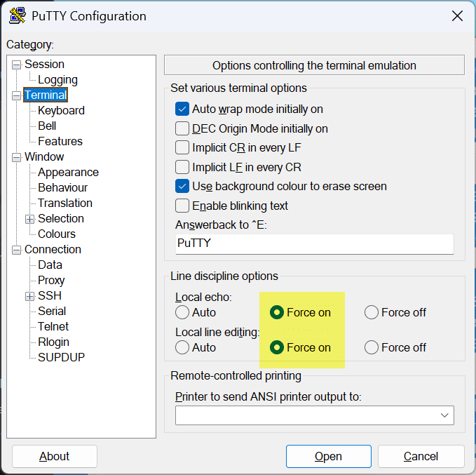Set Local line editing to Force off
Image resolution: width=476 pixels, height=475 pixels.
coord(372,348)
